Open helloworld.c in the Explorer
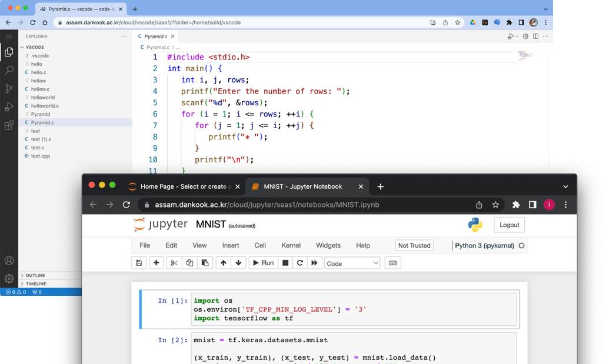Screen dimensions: 606x364 pos(45,106)
